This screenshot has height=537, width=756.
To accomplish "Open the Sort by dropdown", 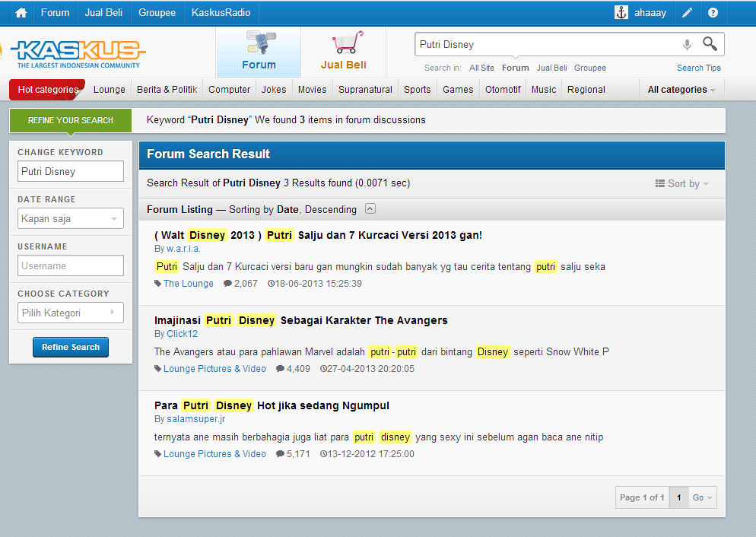I will pos(681,183).
